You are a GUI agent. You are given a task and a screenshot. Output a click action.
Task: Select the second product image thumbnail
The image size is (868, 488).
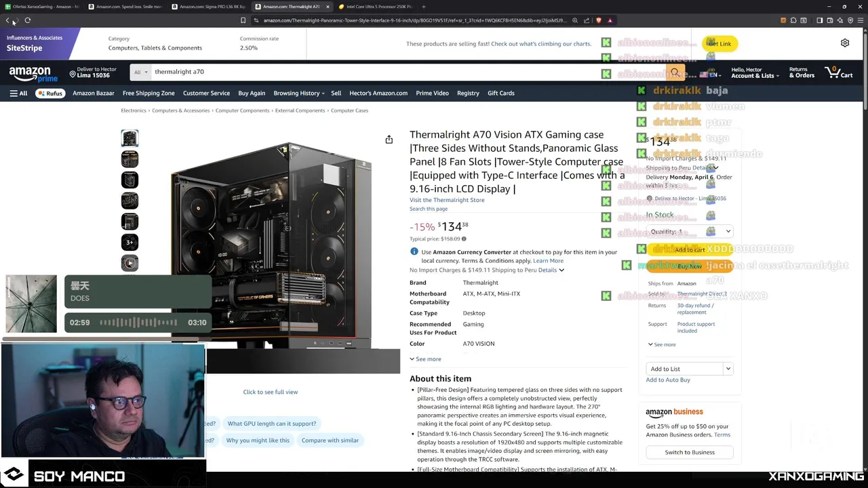tap(130, 159)
